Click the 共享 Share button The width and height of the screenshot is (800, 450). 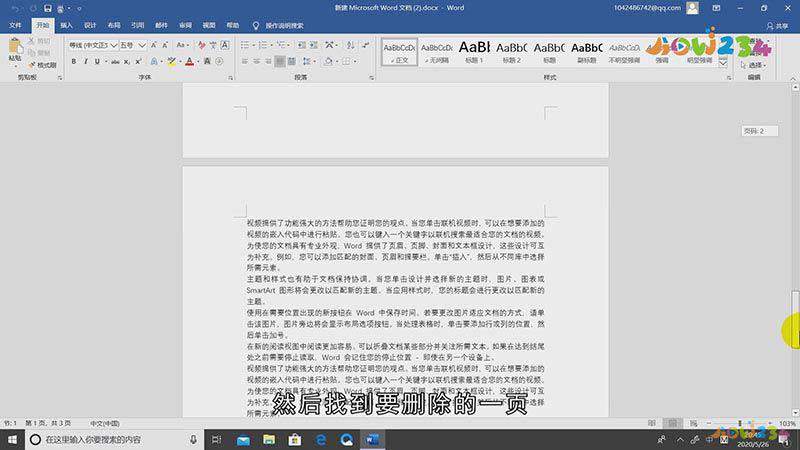coord(778,26)
